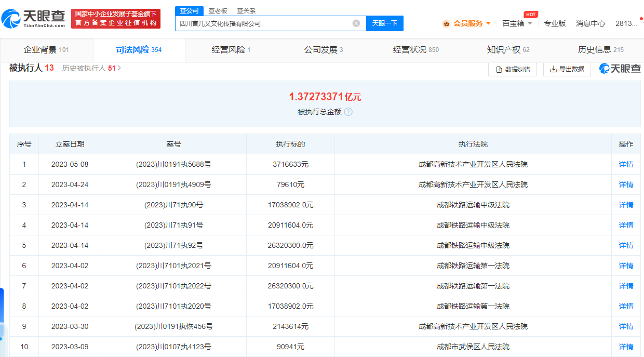Image resolution: width=644 pixels, height=357 pixels.
Task: Open the 司法风险 tab
Action: click(139, 50)
